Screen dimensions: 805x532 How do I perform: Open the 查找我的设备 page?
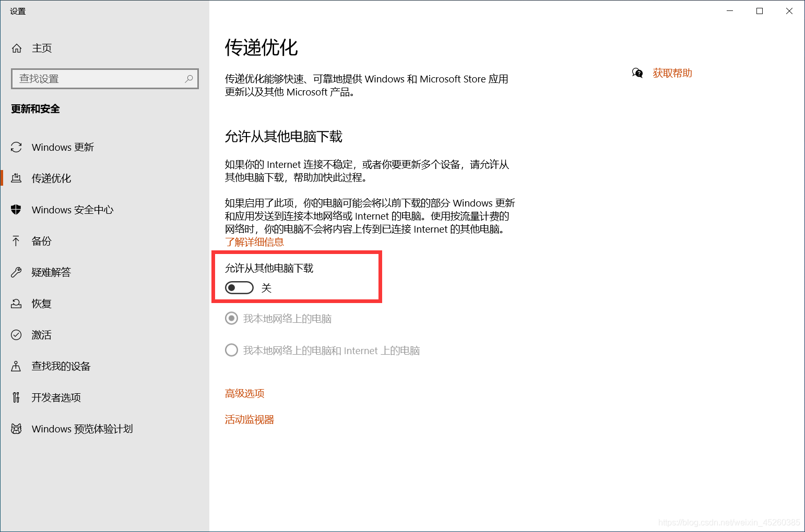coord(104,366)
